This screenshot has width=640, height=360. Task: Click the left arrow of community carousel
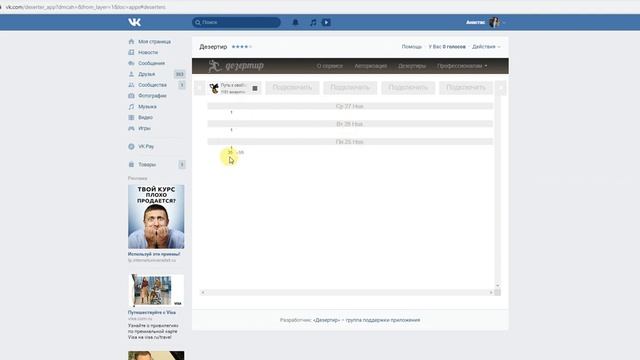click(x=200, y=88)
